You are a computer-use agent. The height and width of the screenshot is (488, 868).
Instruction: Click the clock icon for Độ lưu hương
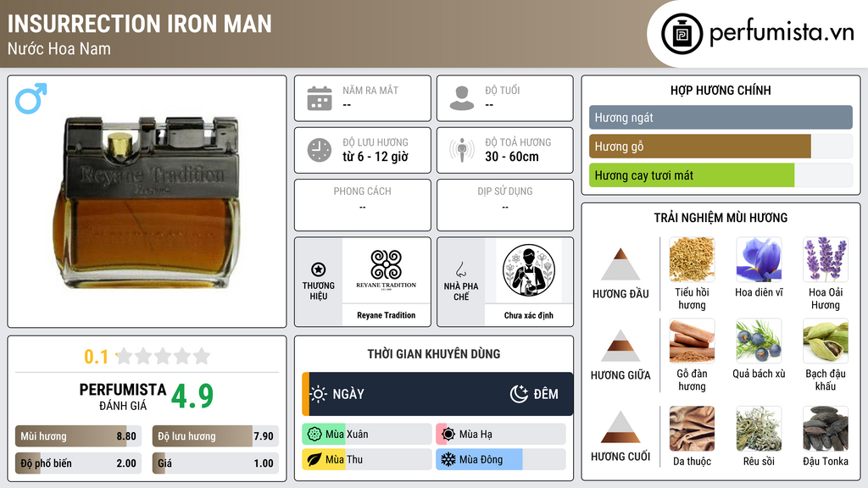[320, 150]
